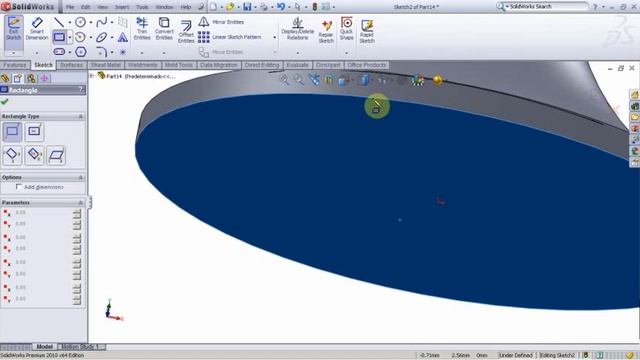This screenshot has height=360, width=640.
Task: Choose Corner Rectangle type
Action: (12, 132)
